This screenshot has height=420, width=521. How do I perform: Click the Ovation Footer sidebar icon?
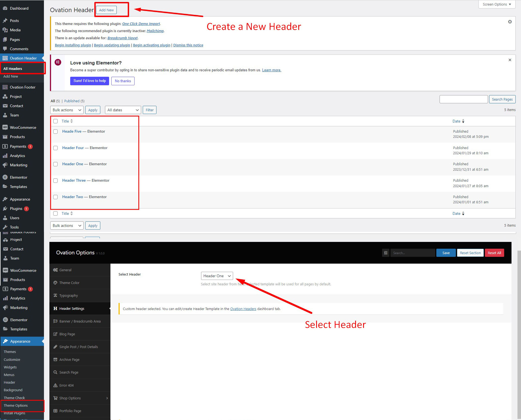coord(5,87)
